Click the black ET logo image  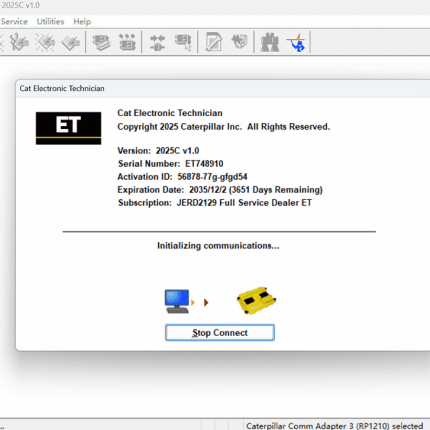(68, 128)
